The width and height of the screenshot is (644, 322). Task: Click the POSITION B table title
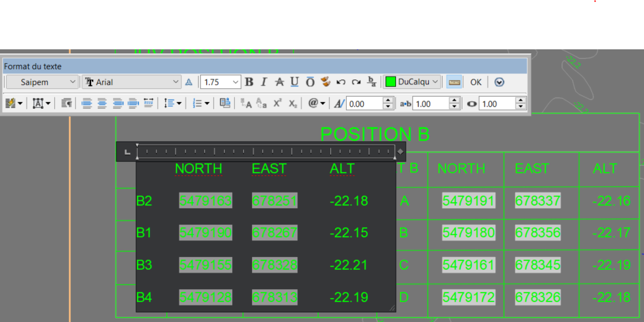pos(375,134)
